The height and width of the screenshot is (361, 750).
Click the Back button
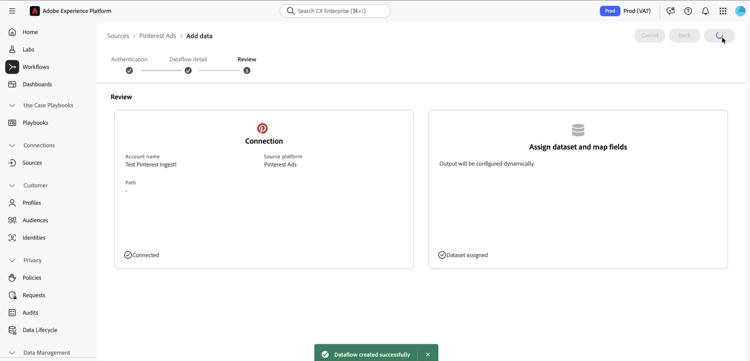tap(684, 35)
